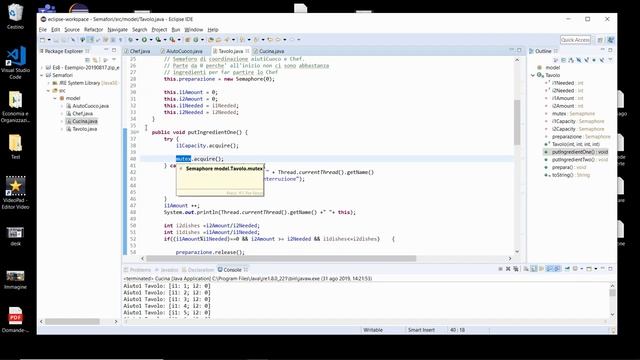Toggle Hide Non-Public Members in Outline

(594, 60)
